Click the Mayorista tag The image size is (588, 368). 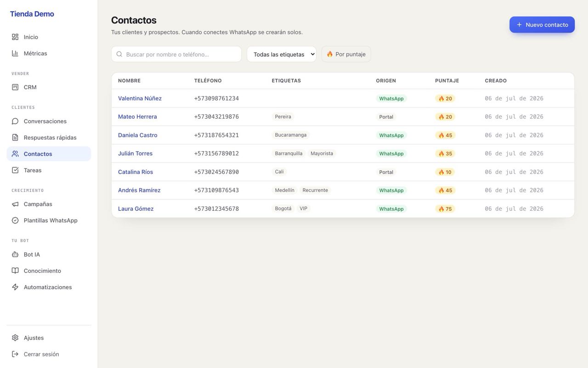[x=322, y=154]
